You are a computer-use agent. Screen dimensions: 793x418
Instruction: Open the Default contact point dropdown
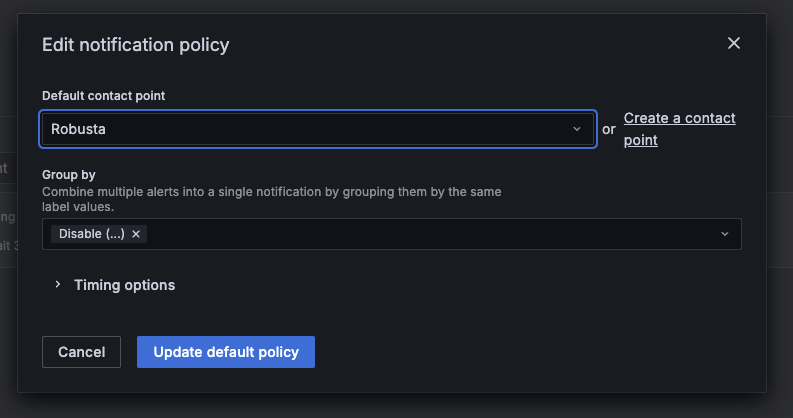coord(318,129)
